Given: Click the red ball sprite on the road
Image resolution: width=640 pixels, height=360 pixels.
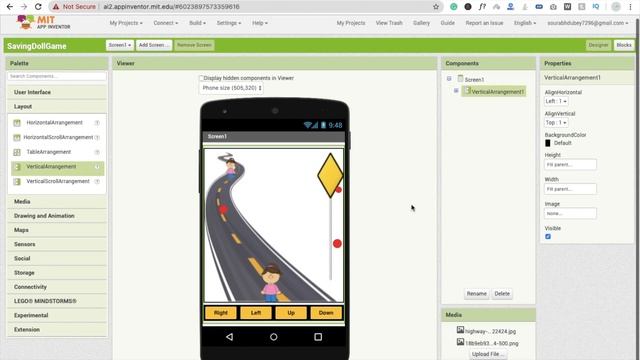Looking at the screenshot, I should coord(223,209).
